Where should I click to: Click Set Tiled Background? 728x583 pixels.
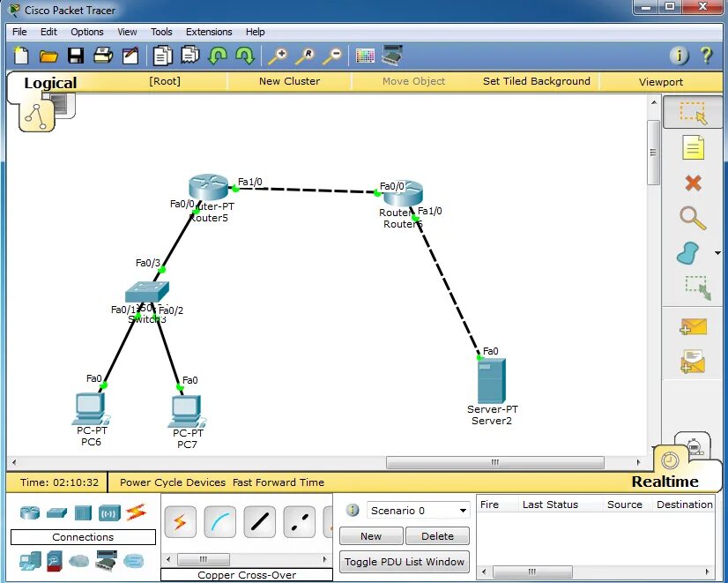coord(536,81)
